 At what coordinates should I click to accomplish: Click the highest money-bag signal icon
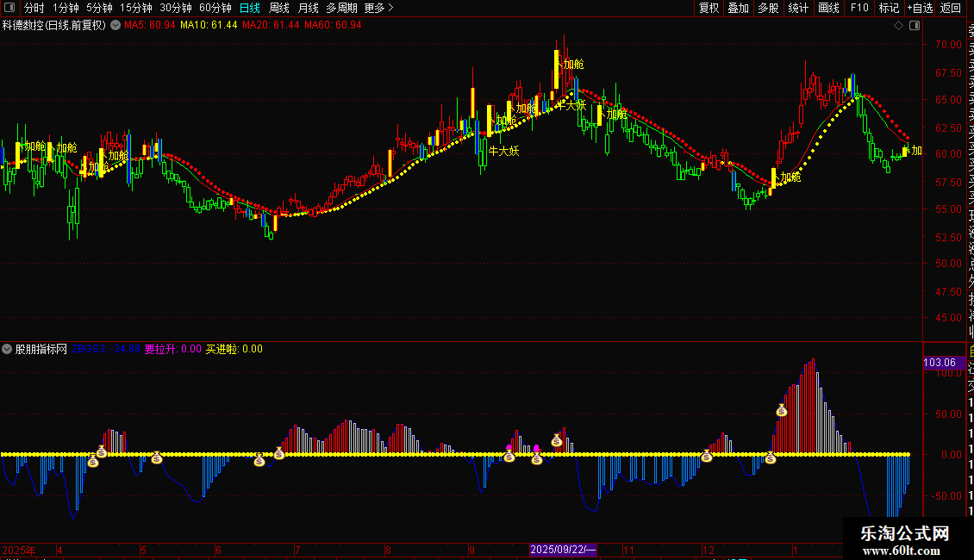[782, 410]
